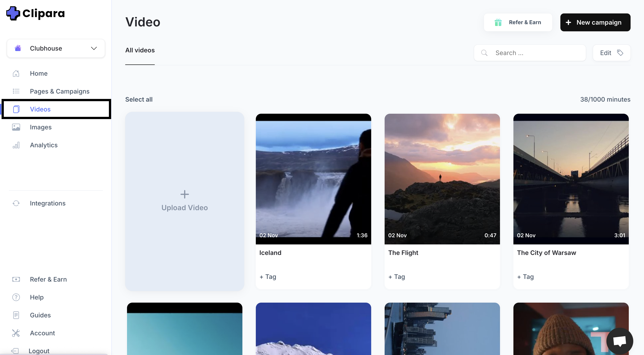Click The Flight video title
The height and width of the screenshot is (355, 644).
tap(403, 253)
